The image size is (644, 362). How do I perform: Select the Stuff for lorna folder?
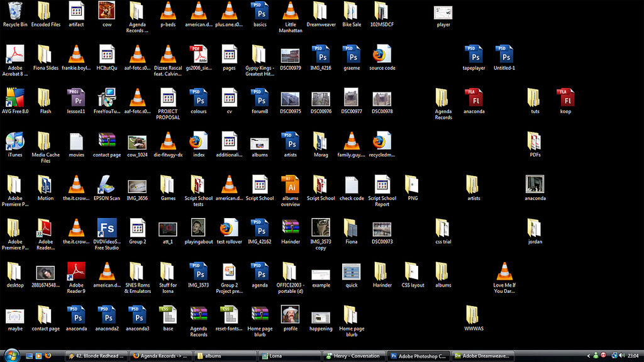[168, 271]
